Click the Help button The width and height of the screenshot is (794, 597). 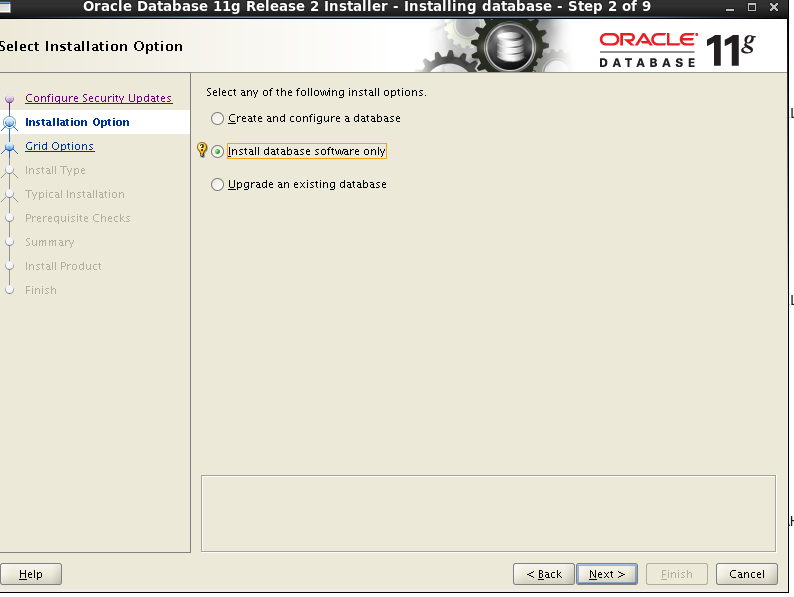(x=31, y=574)
